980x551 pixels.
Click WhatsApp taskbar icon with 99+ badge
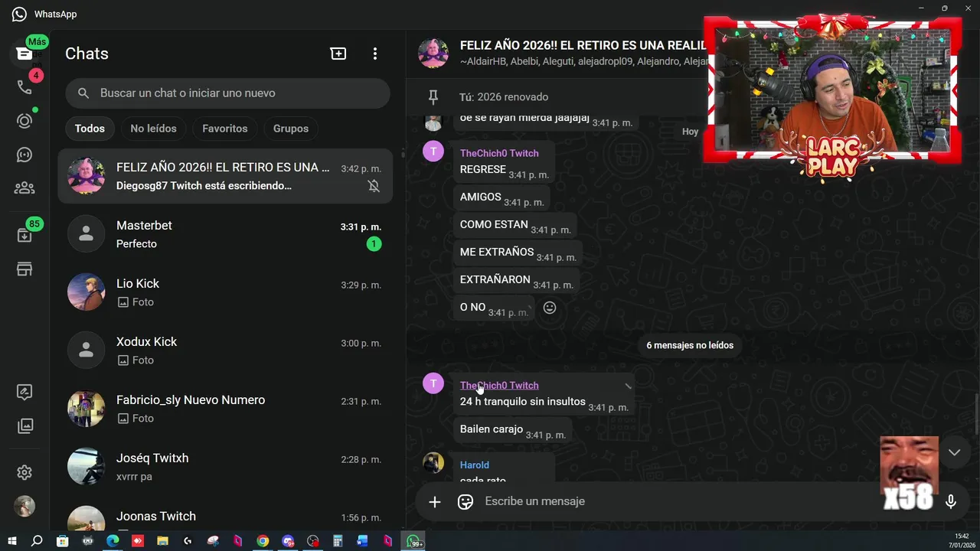414,541
